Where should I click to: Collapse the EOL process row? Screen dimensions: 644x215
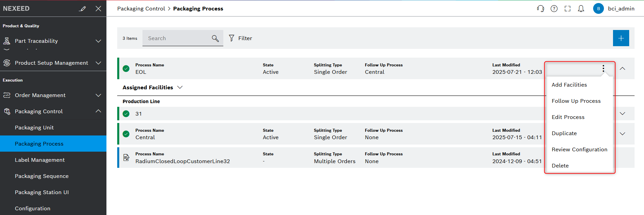[622, 68]
